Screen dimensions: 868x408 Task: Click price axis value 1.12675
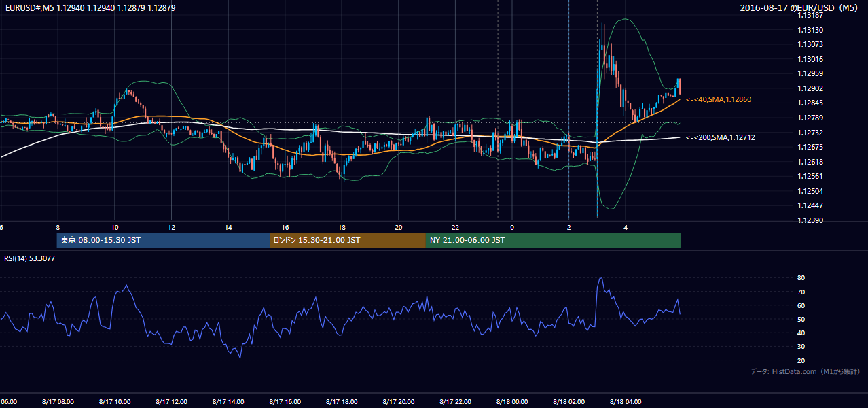[810, 147]
